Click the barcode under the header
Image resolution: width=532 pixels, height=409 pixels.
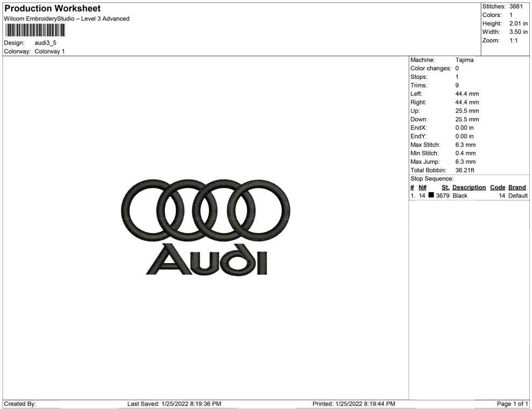[x=35, y=31]
